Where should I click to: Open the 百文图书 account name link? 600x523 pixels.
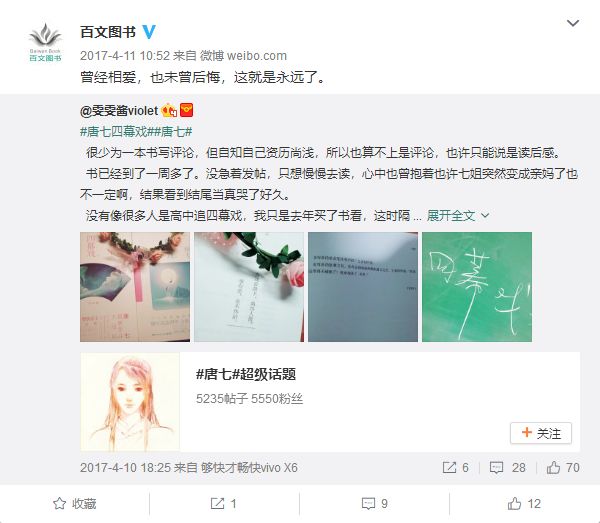click(108, 32)
